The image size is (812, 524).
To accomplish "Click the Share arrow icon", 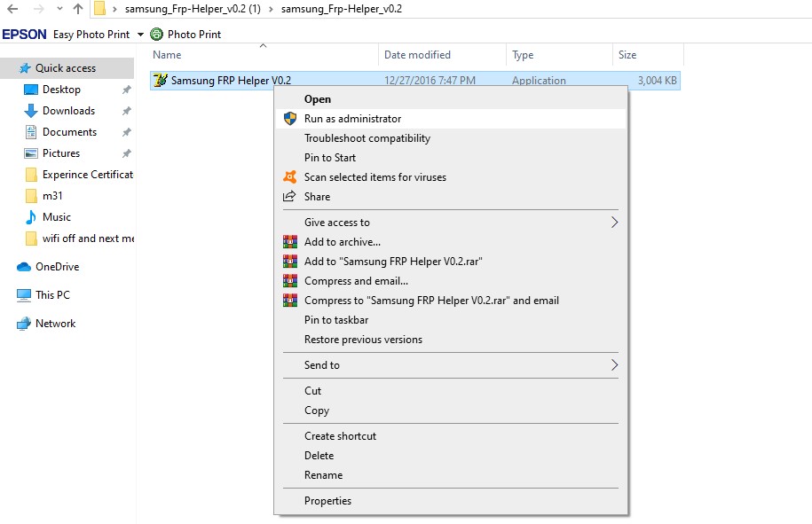I will (289, 196).
